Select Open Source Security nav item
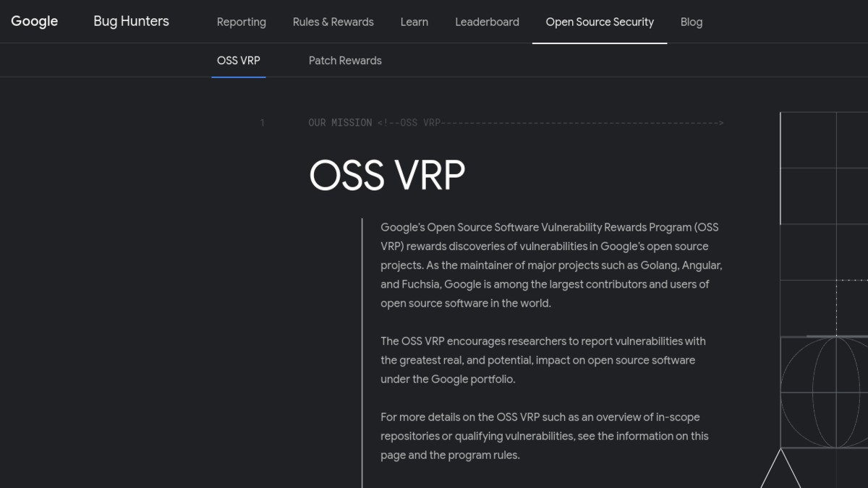 600,22
